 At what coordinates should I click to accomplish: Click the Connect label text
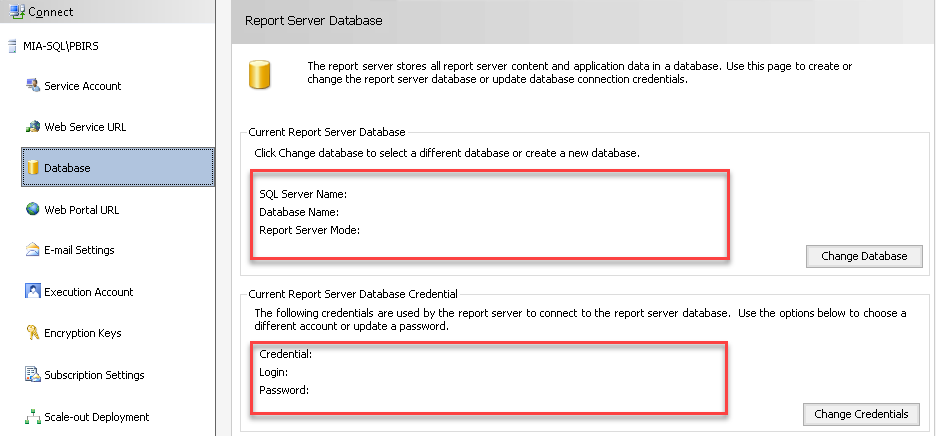click(x=51, y=11)
